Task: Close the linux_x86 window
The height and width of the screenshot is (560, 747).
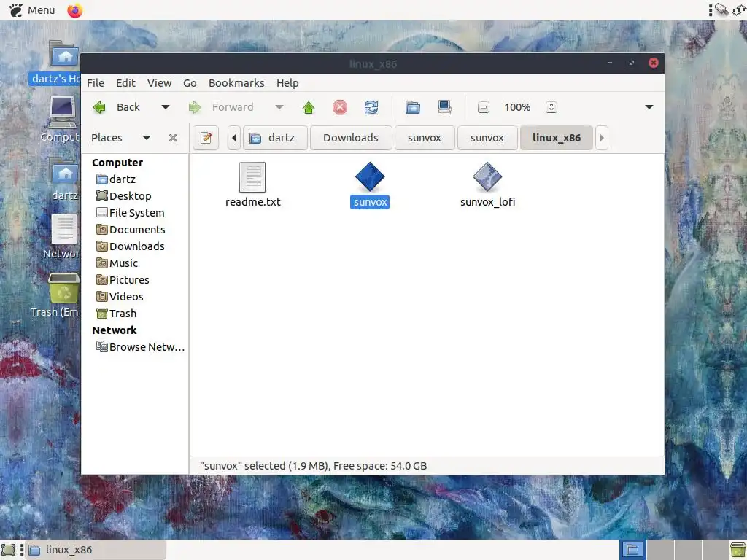Action: point(654,63)
